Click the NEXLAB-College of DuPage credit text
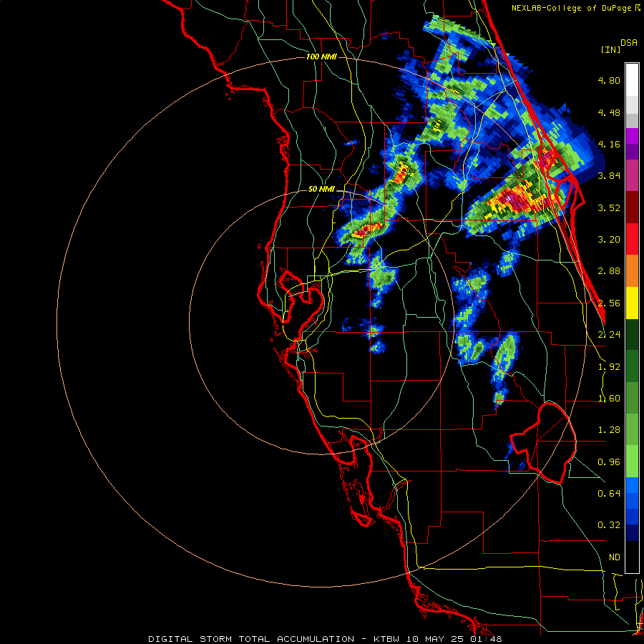Image resolution: width=644 pixels, height=644 pixels. pyautogui.click(x=572, y=8)
